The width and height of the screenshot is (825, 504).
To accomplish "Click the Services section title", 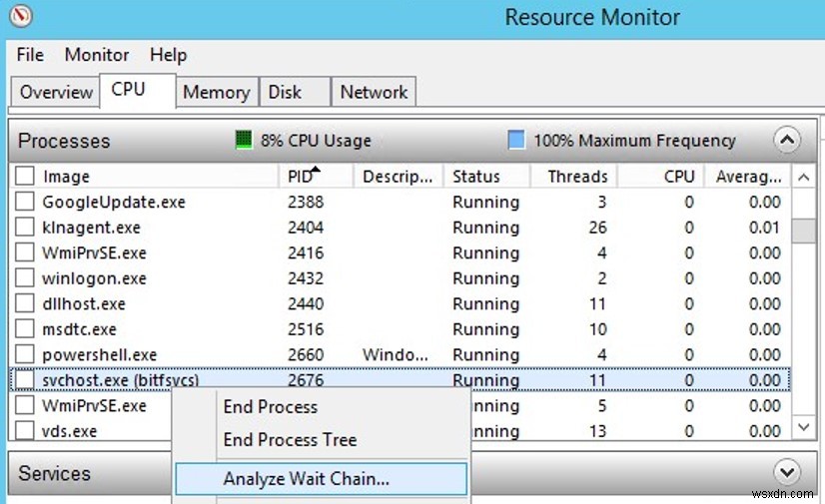I will click(54, 473).
